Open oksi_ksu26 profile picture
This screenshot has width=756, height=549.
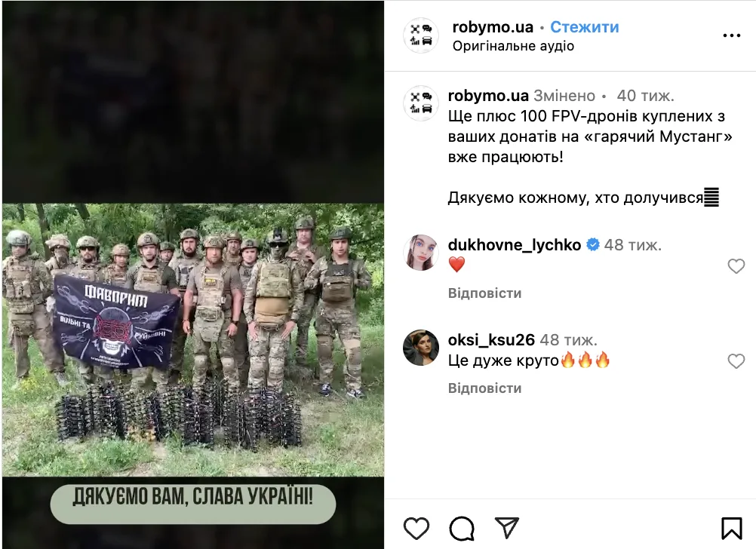click(x=421, y=348)
